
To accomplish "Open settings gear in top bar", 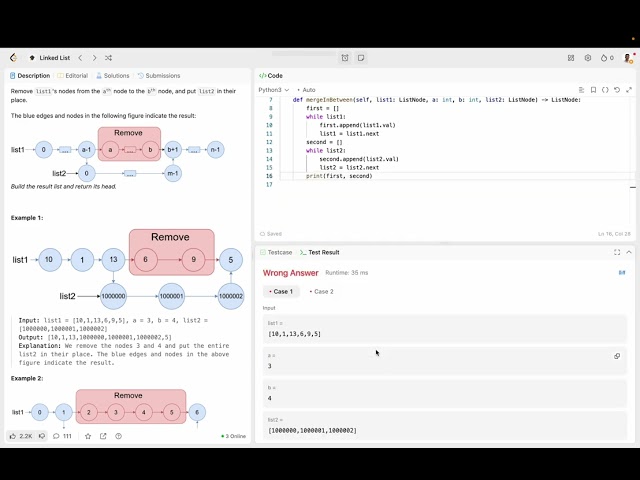I will pyautogui.click(x=588, y=58).
